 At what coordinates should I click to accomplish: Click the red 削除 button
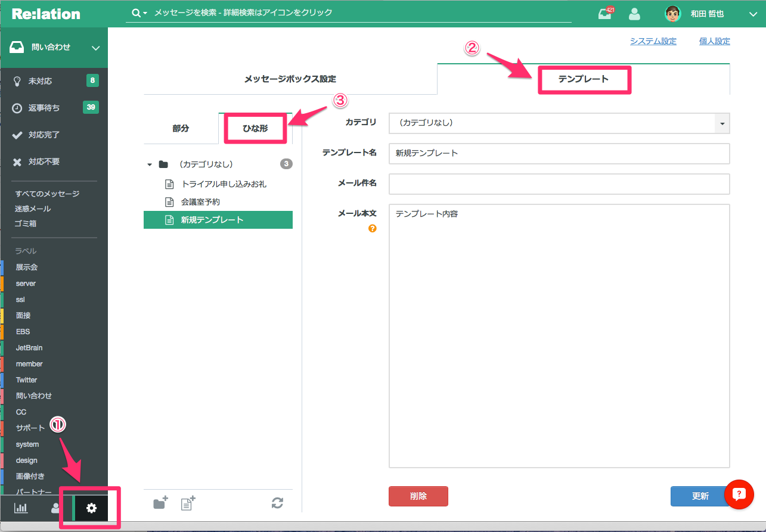tap(418, 496)
